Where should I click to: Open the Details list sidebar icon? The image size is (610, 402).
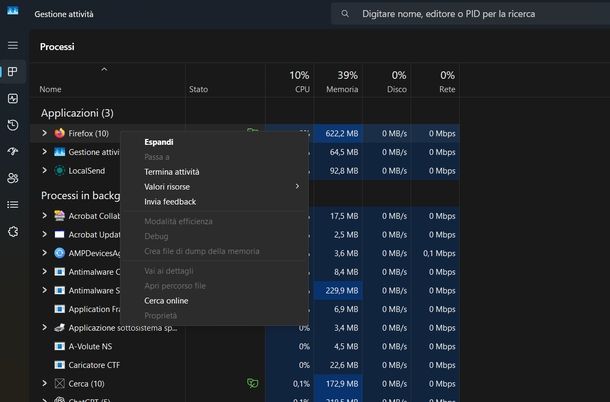13,205
